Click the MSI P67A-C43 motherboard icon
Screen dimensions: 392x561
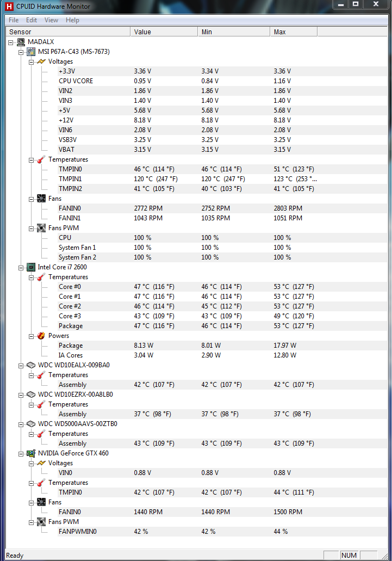click(31, 52)
